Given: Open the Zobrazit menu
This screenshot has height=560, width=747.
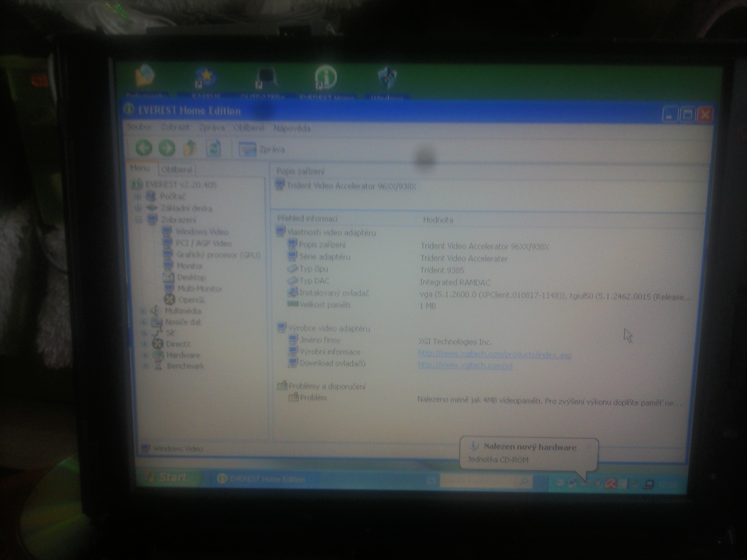Looking at the screenshot, I should tap(175, 127).
